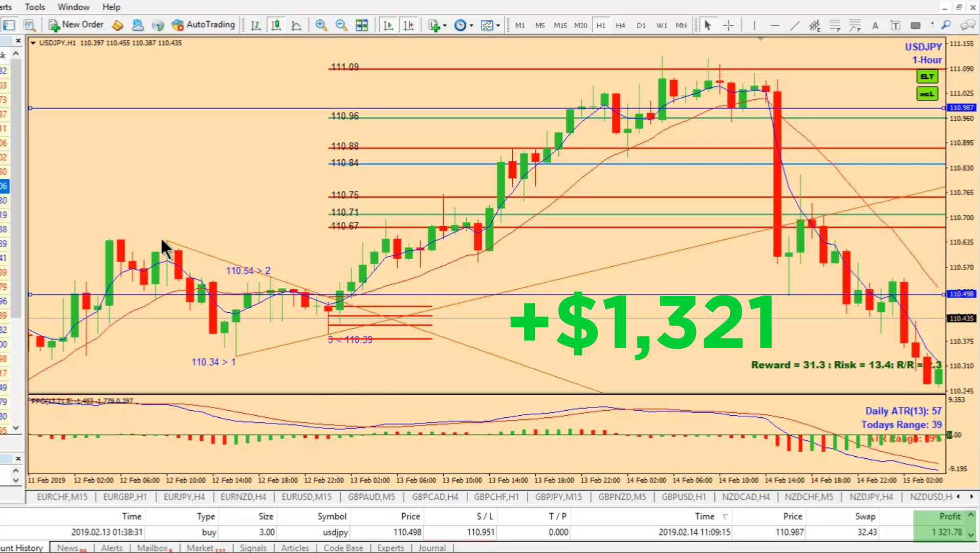Zoom in on the chart
Screen dimensions: 980x553
point(321,25)
